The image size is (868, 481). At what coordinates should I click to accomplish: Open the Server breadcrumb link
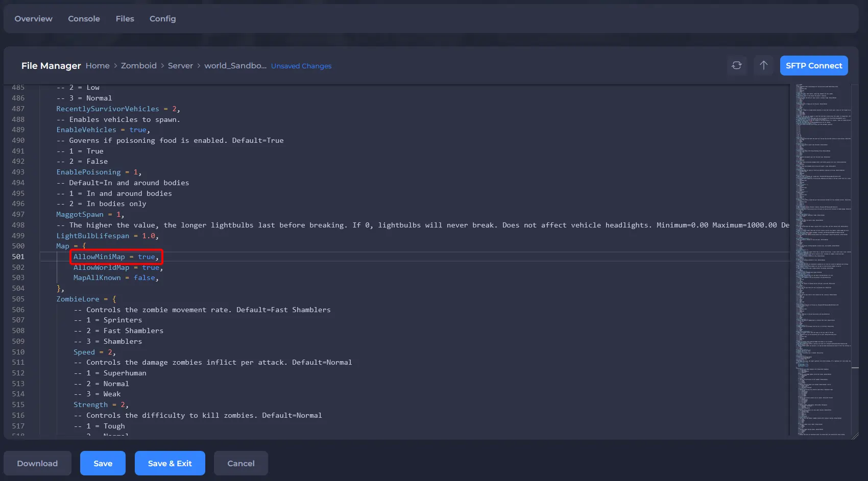pyautogui.click(x=180, y=65)
